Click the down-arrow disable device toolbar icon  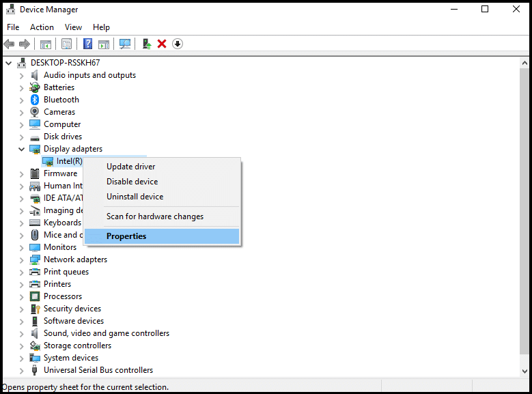coord(178,44)
